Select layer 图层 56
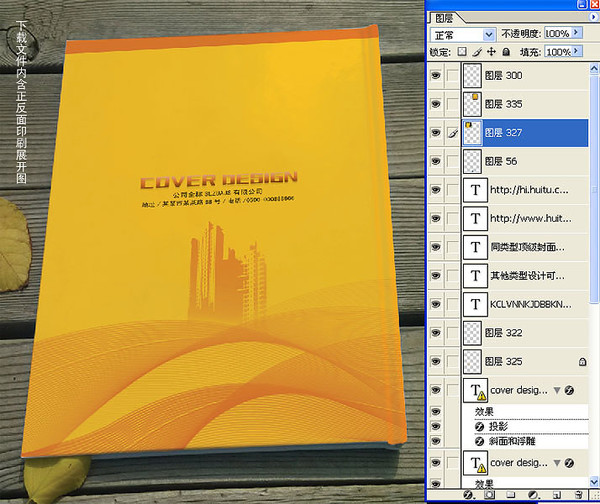The image size is (600, 504). [x=525, y=161]
